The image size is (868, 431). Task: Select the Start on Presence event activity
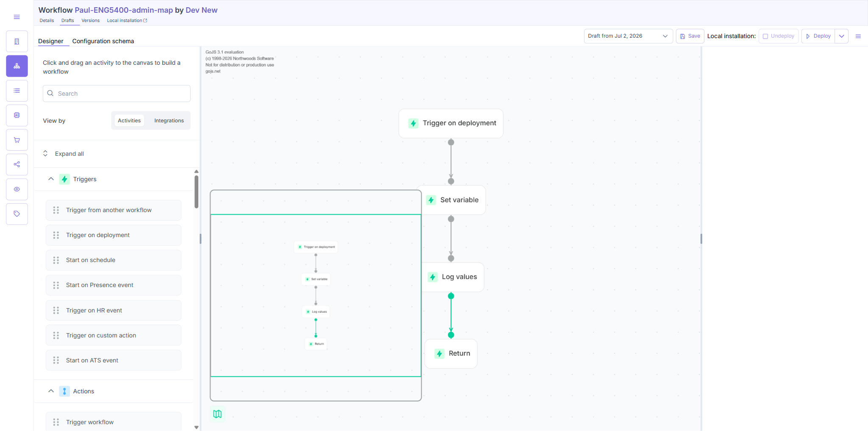(x=114, y=285)
